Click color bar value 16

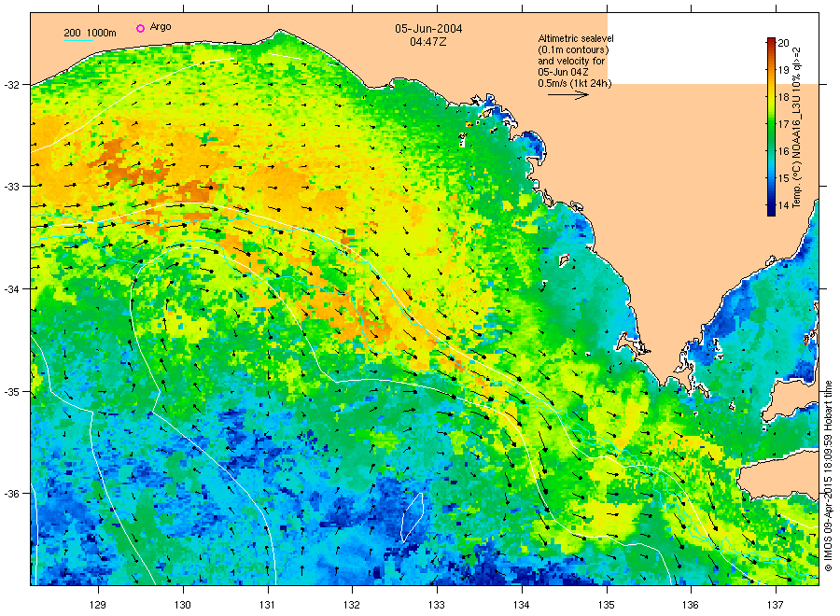(783, 151)
